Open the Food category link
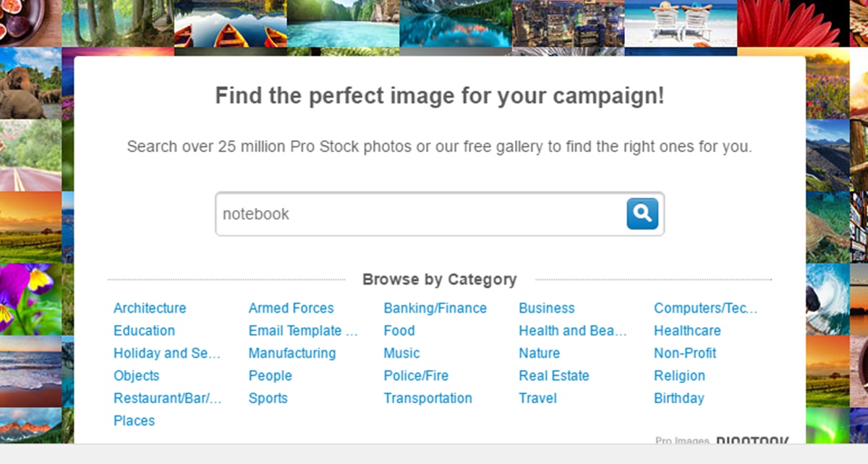This screenshot has width=868, height=464. (x=399, y=331)
